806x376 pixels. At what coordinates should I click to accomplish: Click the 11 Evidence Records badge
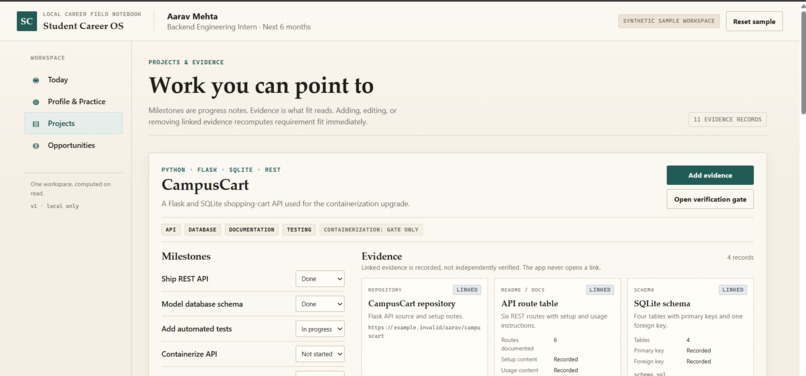[727, 119]
